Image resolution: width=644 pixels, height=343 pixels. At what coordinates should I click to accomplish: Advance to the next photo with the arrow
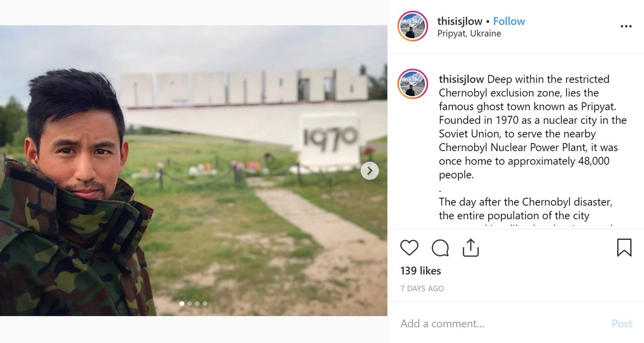369,171
